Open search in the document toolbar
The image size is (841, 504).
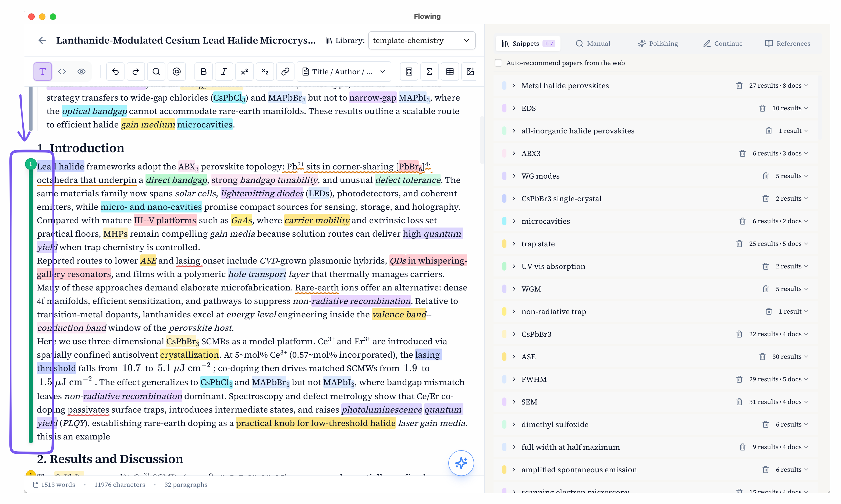(156, 72)
